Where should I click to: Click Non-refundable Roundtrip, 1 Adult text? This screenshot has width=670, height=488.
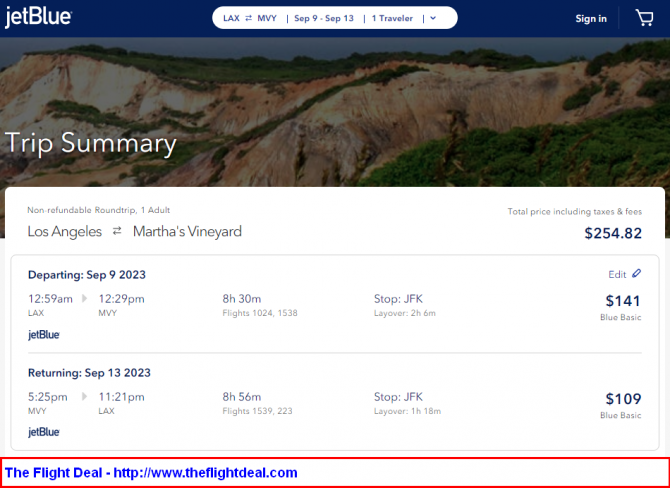click(x=99, y=210)
